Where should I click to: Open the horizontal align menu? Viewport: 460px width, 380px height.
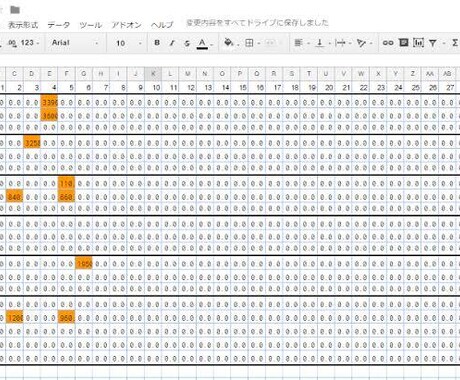(298, 43)
